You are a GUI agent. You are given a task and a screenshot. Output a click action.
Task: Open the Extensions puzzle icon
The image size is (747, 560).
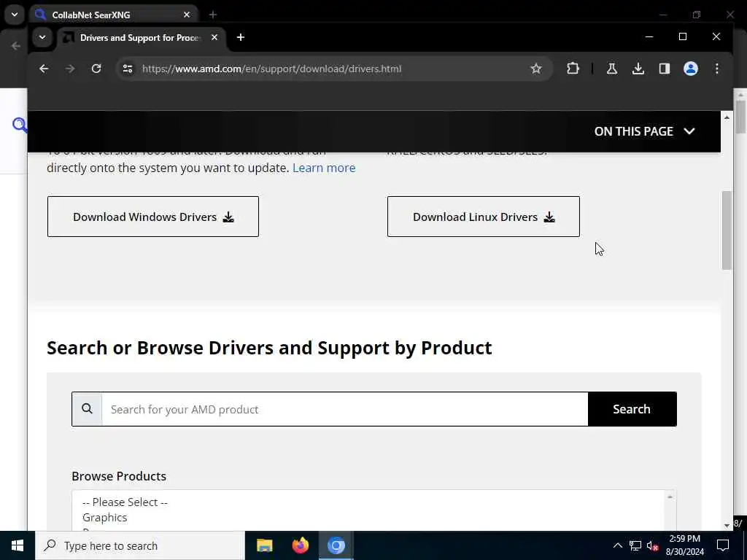(573, 69)
